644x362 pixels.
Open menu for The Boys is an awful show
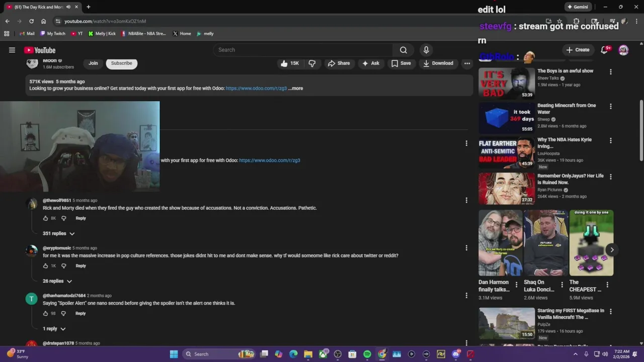tap(611, 72)
